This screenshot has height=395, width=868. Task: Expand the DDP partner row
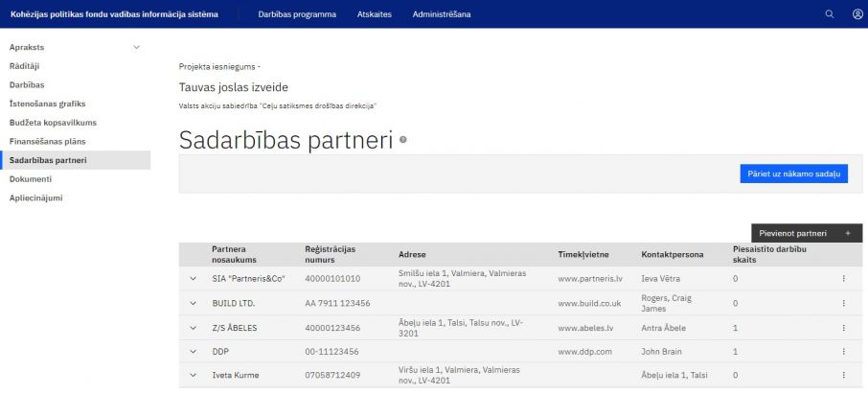click(x=193, y=352)
